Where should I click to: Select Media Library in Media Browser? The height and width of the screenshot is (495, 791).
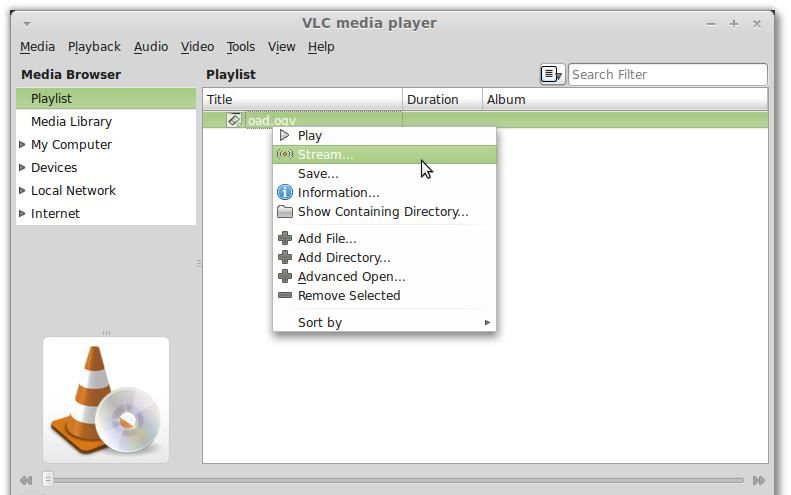point(106,122)
